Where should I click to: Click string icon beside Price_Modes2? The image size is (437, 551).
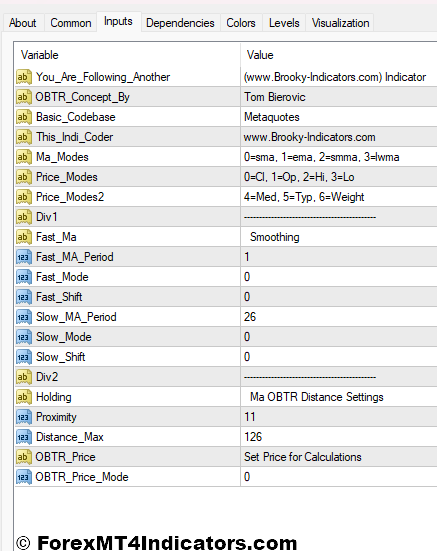click(x=24, y=197)
